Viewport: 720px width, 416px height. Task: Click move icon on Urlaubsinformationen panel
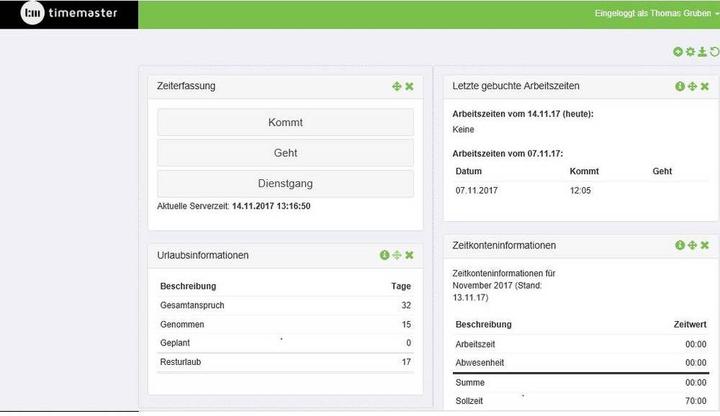pyautogui.click(x=397, y=255)
